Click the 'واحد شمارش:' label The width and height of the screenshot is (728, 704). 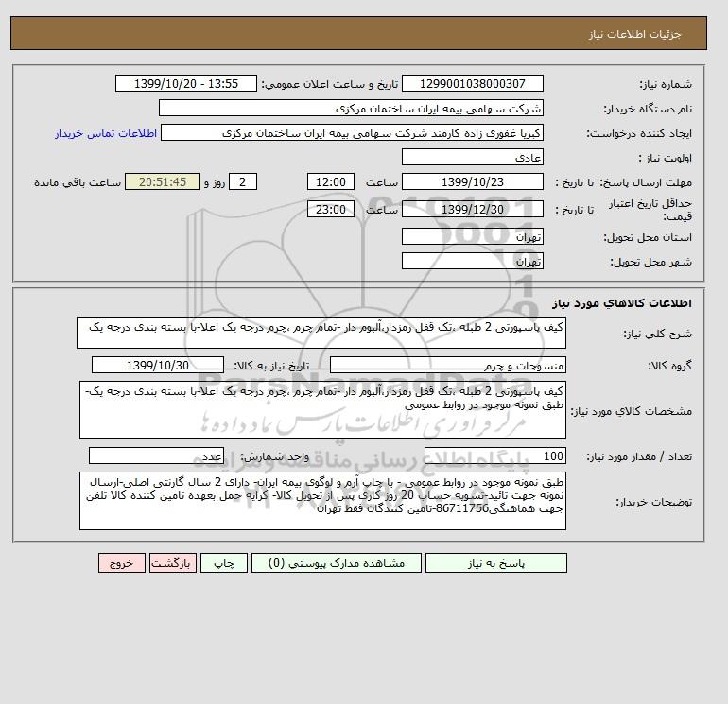click(274, 456)
